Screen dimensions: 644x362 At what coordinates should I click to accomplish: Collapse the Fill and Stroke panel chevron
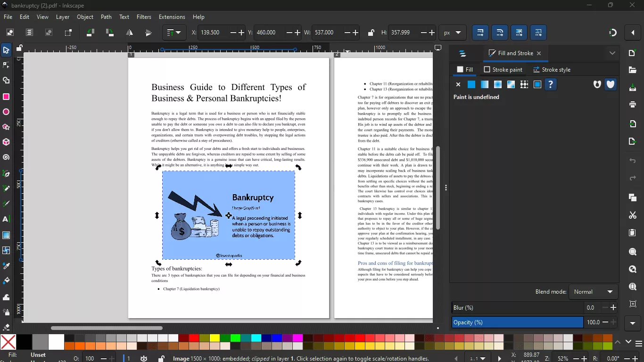click(613, 53)
